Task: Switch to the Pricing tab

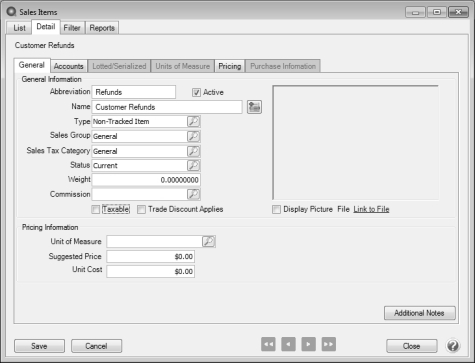Action: click(230, 66)
